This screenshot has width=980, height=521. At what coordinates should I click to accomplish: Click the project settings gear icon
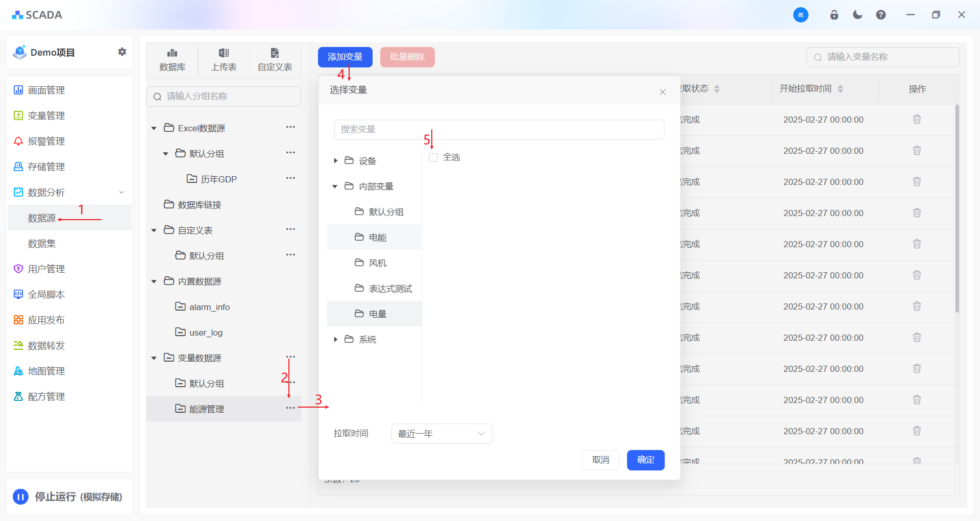pyautogui.click(x=122, y=52)
